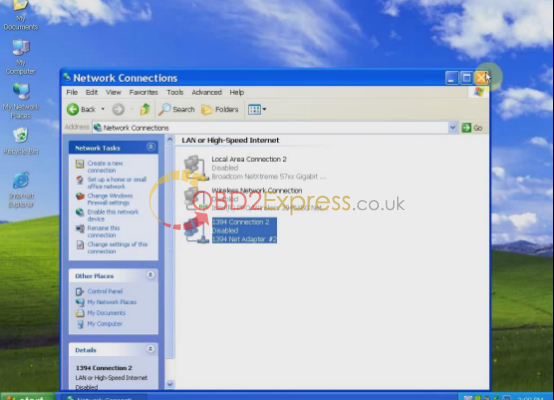This screenshot has height=400, width=554.
Task: Expand the address bar dropdown arrow
Action: [x=453, y=128]
